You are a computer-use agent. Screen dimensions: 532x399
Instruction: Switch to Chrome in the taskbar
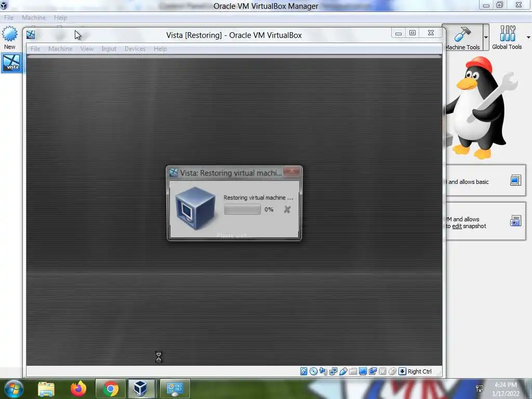111,389
